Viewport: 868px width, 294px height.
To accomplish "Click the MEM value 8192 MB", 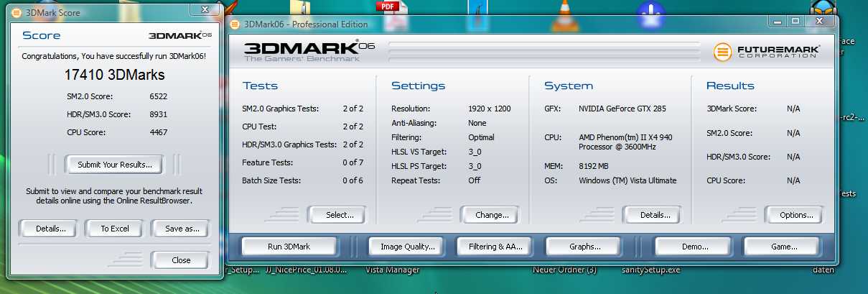I will [x=595, y=166].
